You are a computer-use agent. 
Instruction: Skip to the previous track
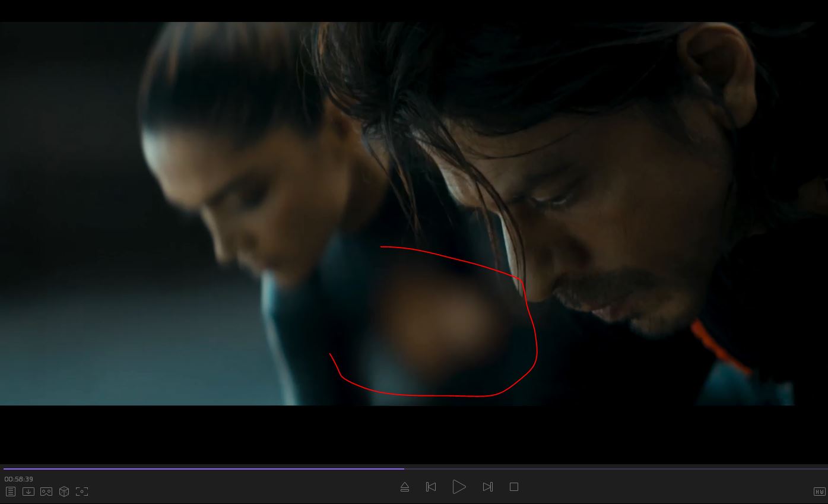point(431,487)
